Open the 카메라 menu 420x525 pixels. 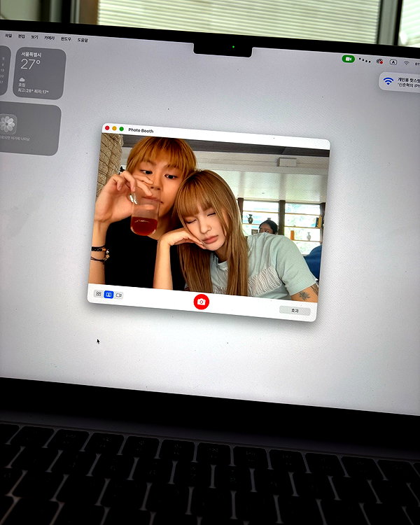(x=49, y=38)
